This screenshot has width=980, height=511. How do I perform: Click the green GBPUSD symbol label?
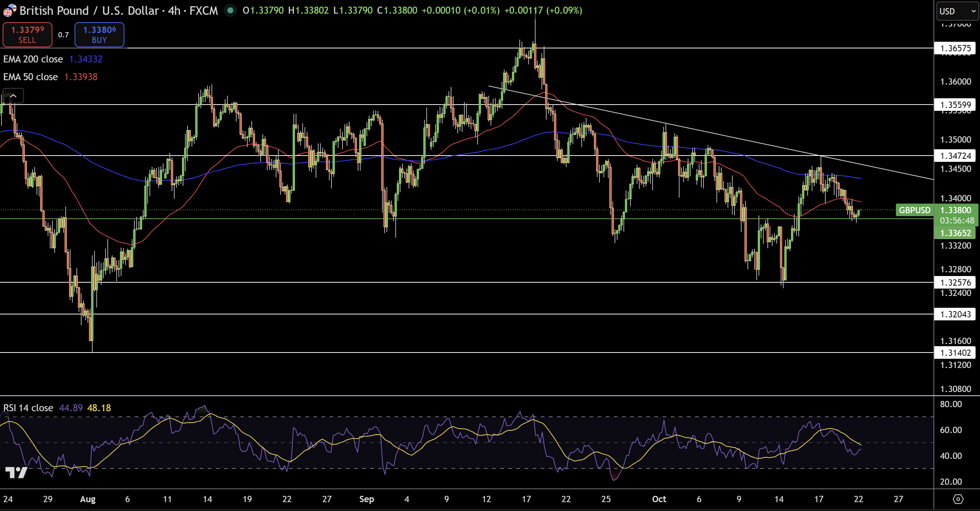click(914, 210)
